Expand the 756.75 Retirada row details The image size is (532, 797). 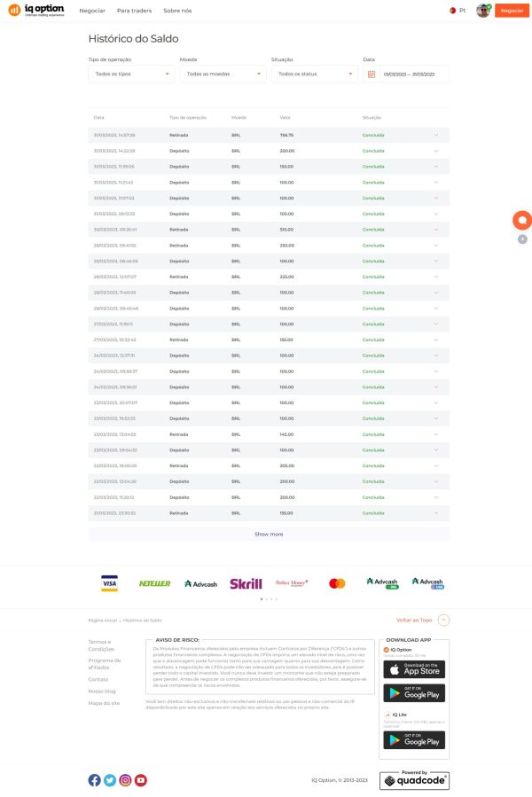click(436, 136)
